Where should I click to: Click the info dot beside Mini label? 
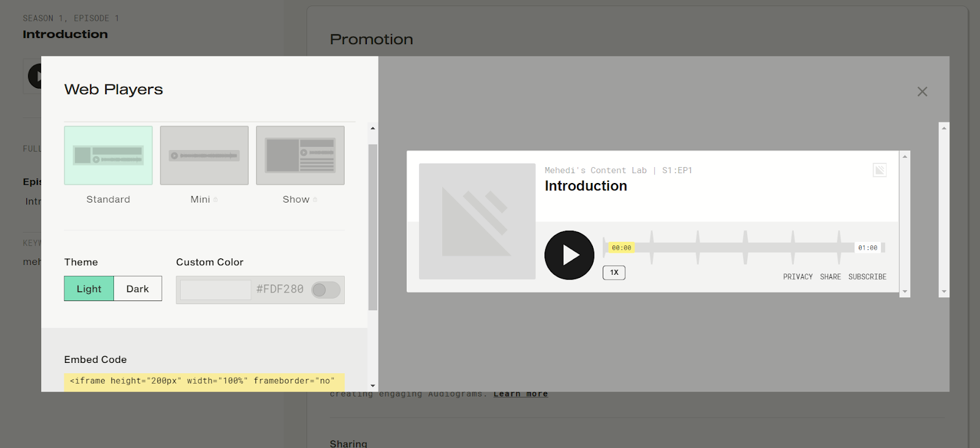[x=216, y=200]
